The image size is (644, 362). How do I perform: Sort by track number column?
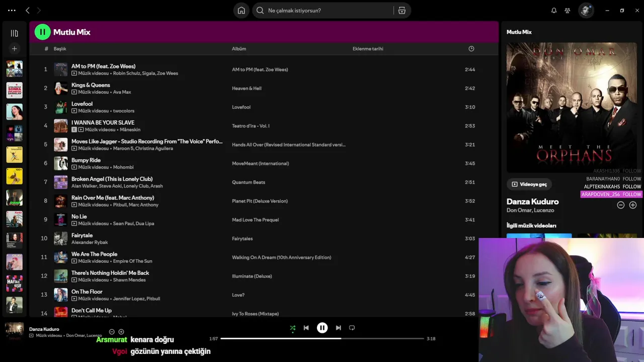[x=46, y=49]
